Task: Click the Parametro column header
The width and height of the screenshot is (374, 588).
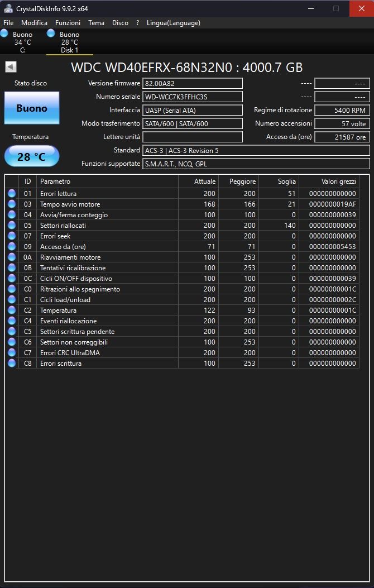Action: pos(108,181)
